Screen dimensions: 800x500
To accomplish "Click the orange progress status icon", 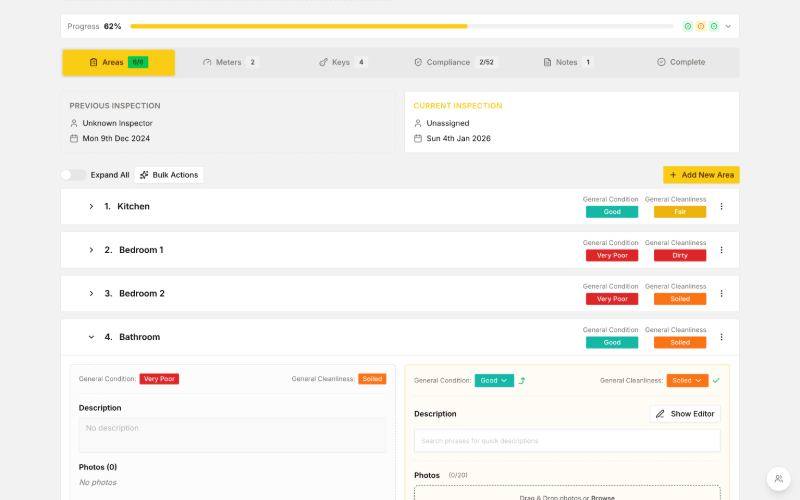I will (x=701, y=27).
